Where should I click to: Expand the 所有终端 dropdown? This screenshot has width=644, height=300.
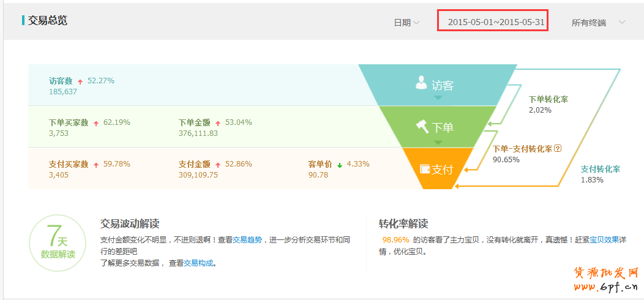click(x=598, y=23)
